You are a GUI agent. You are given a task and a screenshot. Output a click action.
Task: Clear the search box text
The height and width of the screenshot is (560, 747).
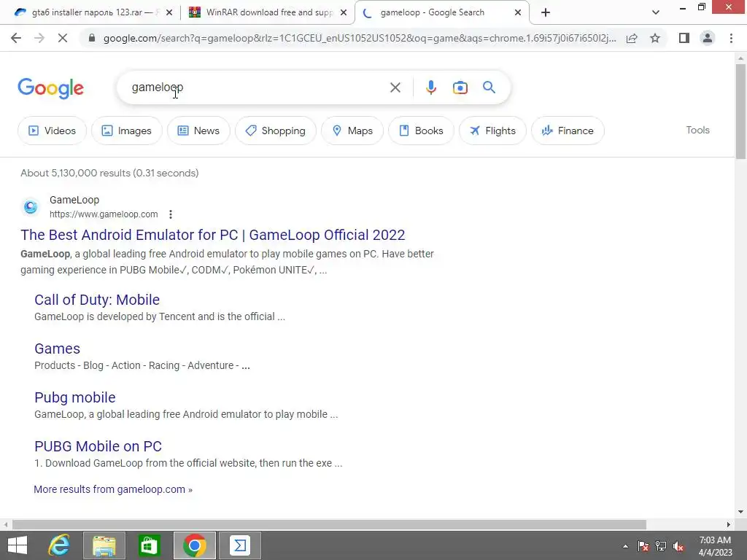click(x=395, y=87)
